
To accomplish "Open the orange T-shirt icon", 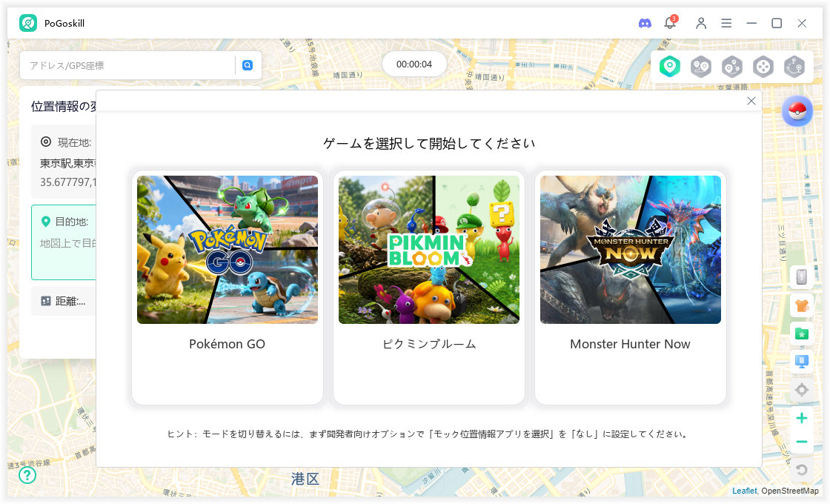I will click(x=802, y=305).
